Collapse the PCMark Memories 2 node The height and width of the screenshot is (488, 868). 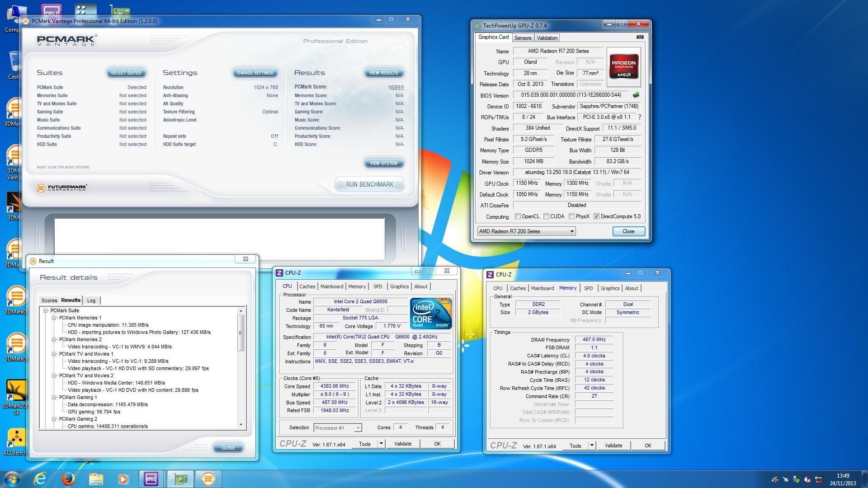[54, 340]
